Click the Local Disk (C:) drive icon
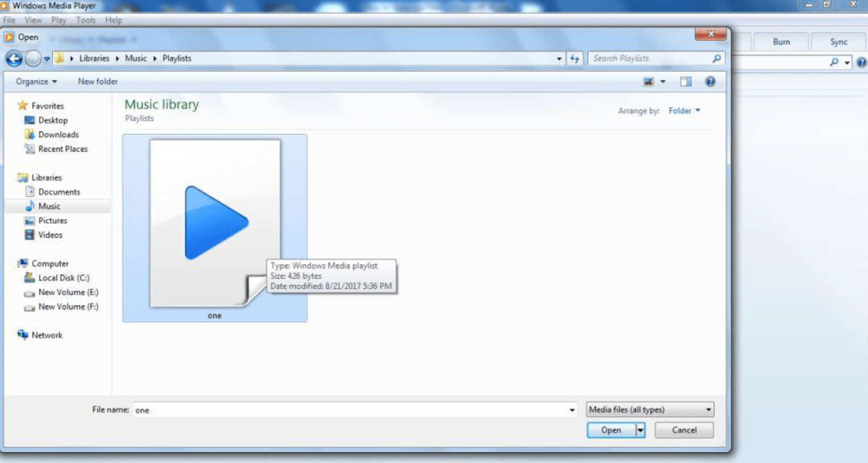 (x=30, y=278)
